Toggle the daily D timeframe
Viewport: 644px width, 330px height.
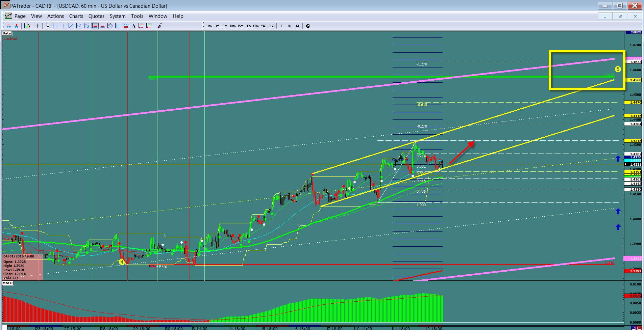(282, 26)
